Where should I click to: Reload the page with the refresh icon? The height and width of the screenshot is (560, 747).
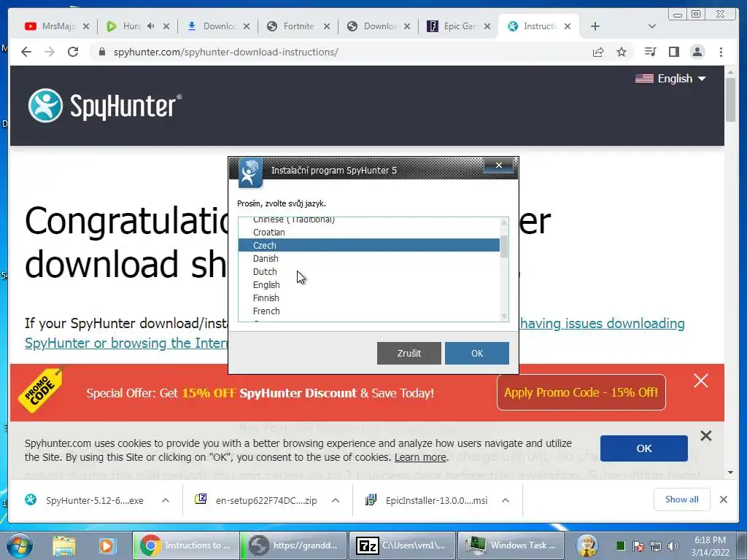tap(73, 52)
